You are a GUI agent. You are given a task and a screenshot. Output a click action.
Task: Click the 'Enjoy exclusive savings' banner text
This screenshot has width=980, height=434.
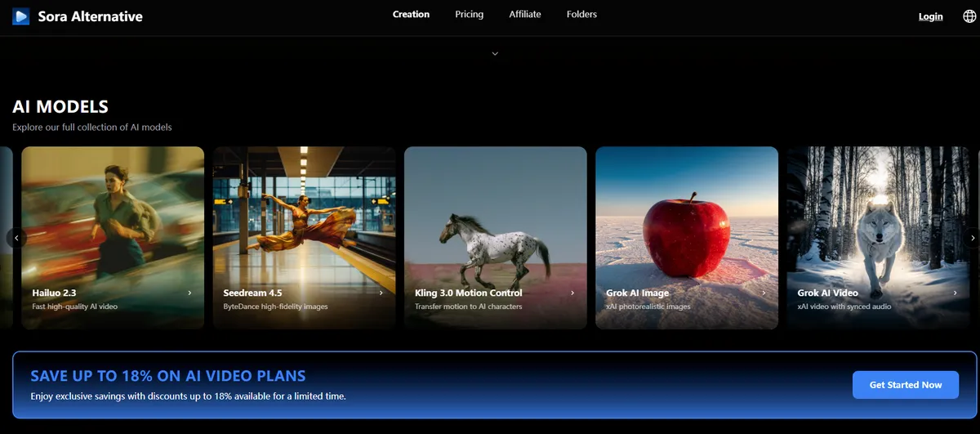pyautogui.click(x=189, y=396)
